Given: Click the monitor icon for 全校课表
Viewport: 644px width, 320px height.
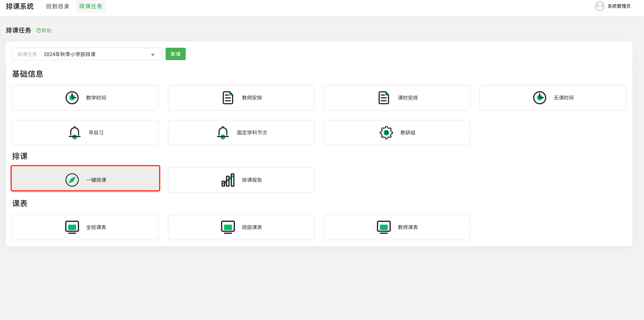Looking at the screenshot, I should (72, 227).
